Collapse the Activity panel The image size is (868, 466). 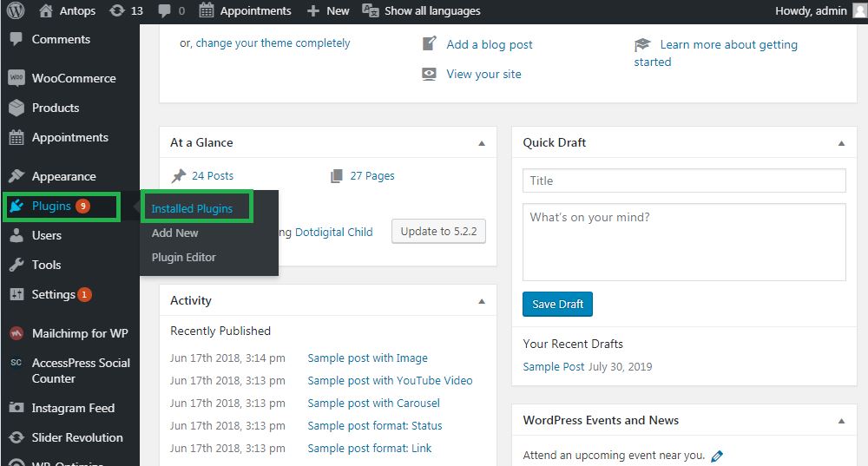pyautogui.click(x=482, y=301)
